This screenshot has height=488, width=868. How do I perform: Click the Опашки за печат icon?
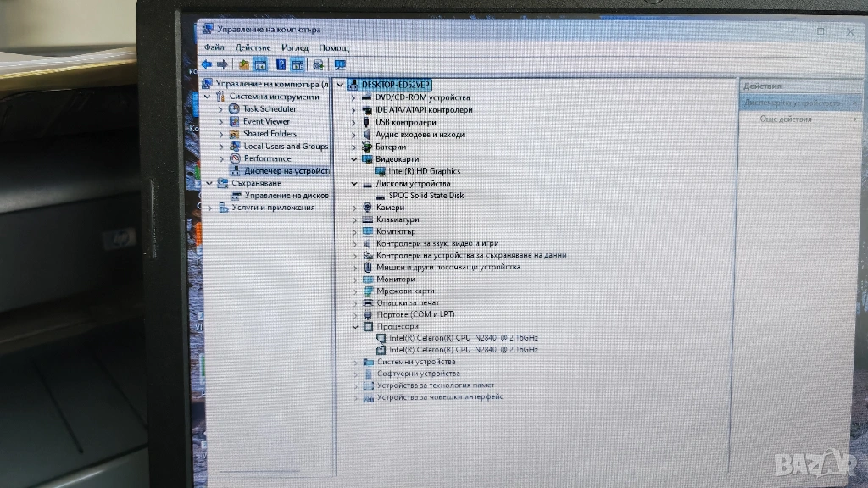tap(368, 302)
